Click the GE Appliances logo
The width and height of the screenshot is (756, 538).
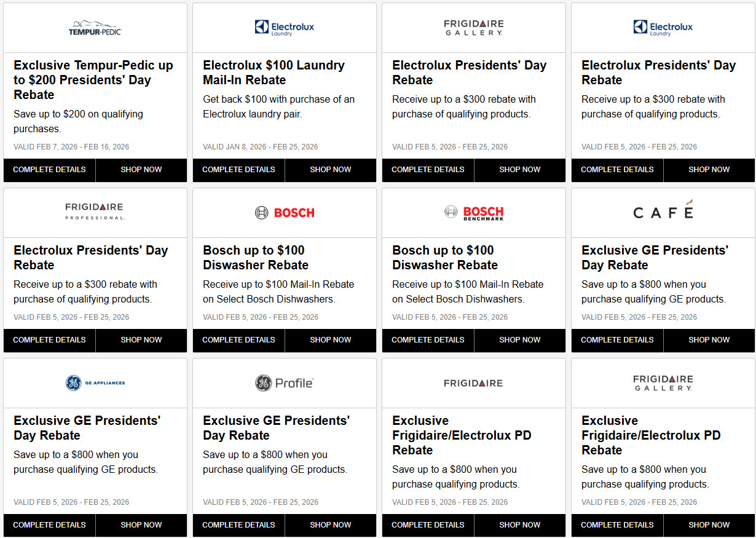(x=95, y=383)
